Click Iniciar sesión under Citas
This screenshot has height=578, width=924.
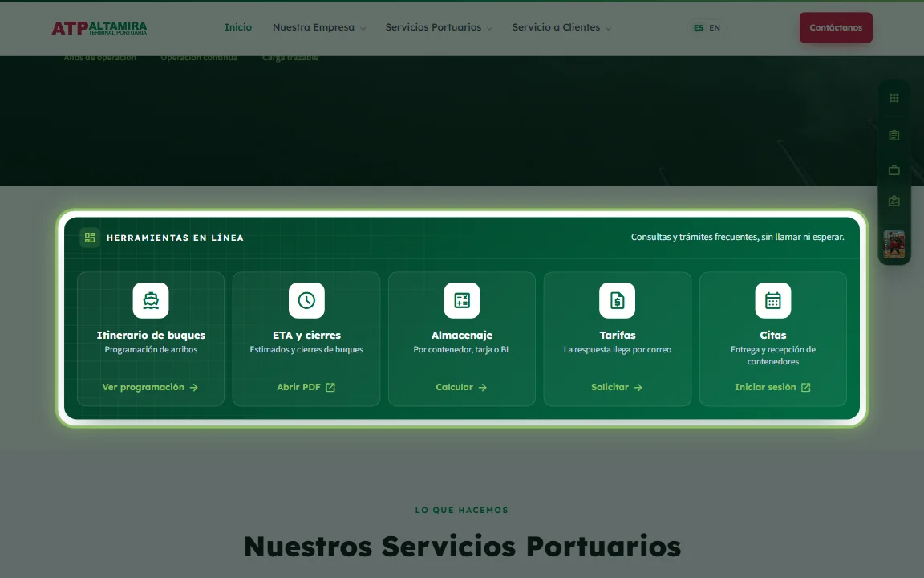point(772,387)
